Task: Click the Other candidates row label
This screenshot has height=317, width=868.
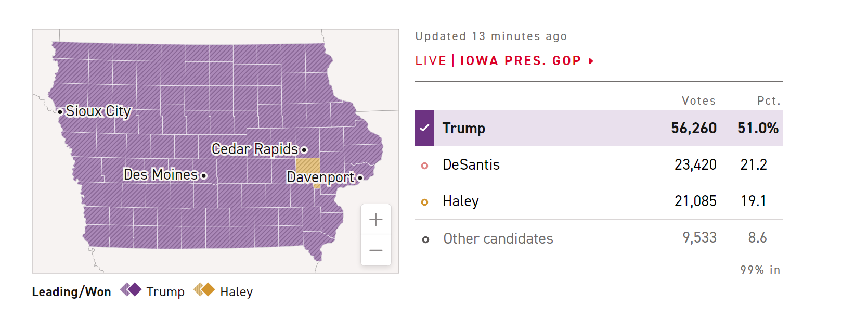Action: [498, 239]
